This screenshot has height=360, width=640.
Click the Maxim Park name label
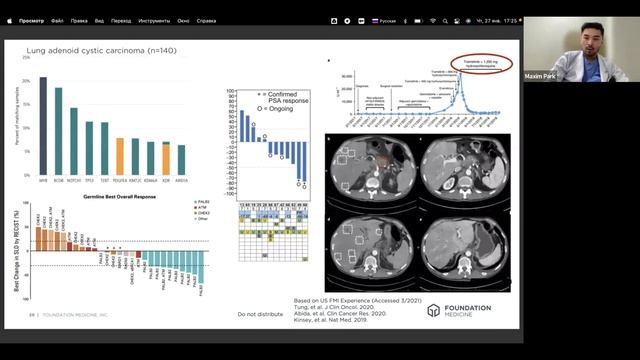tap(540, 76)
